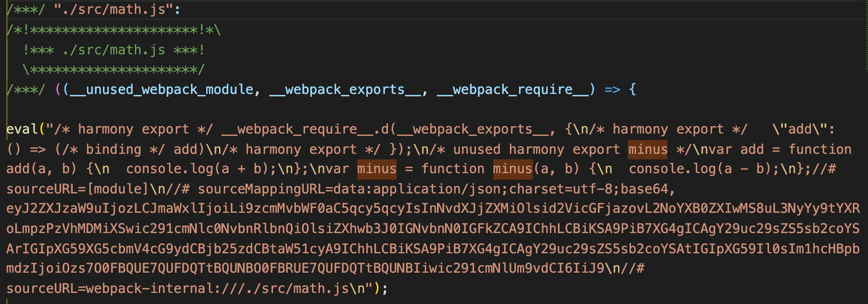The width and height of the screenshot is (868, 304).
Task: Click the highlighted minus after 'harmony export'
Action: click(x=648, y=149)
